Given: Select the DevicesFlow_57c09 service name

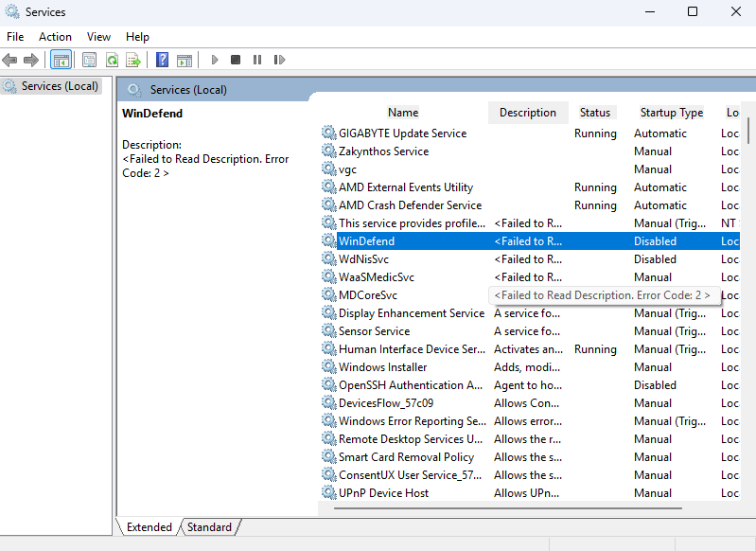Looking at the screenshot, I should coord(386,403).
